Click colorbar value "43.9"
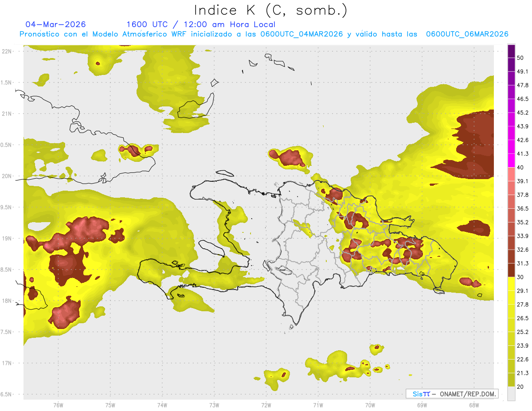Image resolution: width=532 pixels, height=411 pixels. 523,126
